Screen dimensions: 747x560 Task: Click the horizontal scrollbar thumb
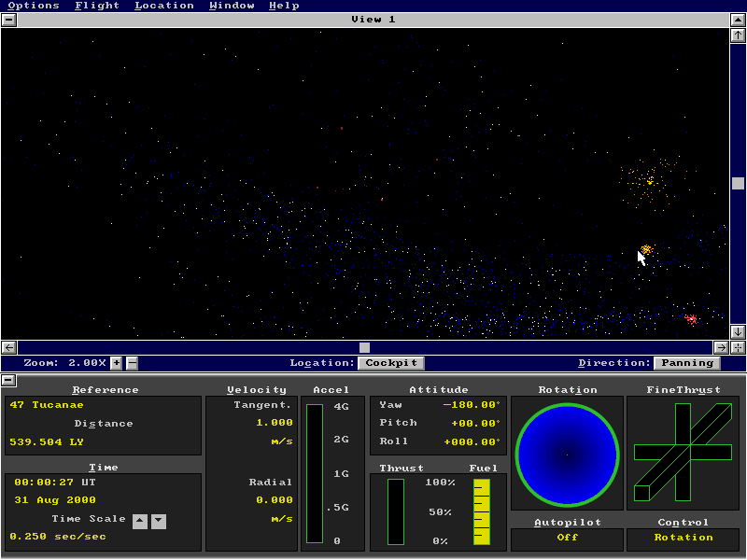click(x=364, y=347)
